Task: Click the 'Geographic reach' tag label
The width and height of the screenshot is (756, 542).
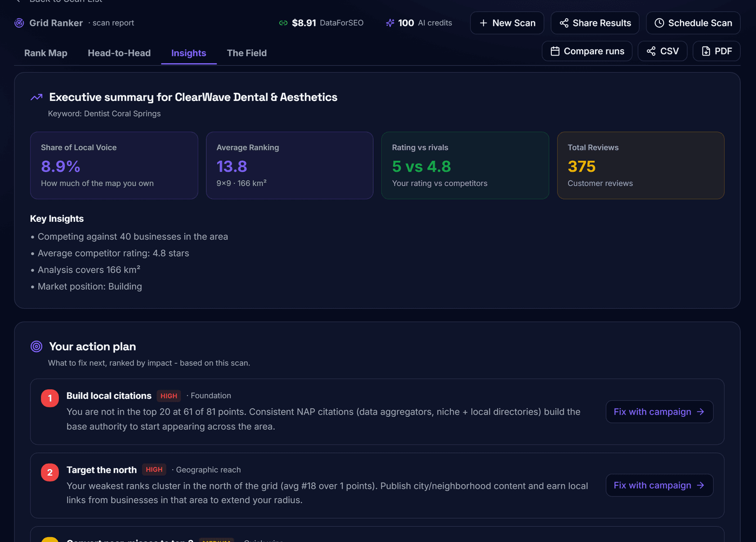Action: 208,470
